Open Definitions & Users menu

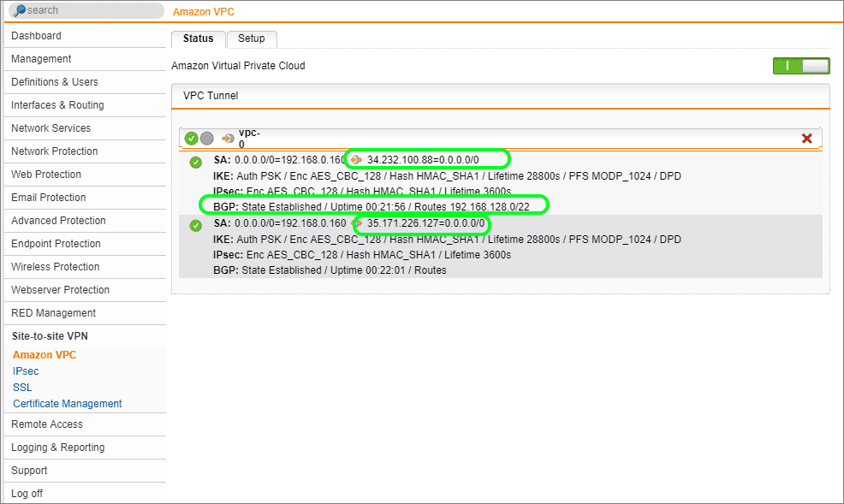tap(85, 82)
